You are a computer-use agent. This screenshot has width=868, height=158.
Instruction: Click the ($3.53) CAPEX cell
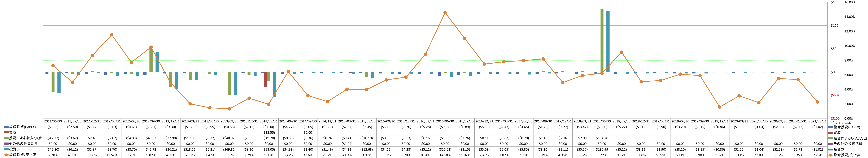tap(53, 127)
